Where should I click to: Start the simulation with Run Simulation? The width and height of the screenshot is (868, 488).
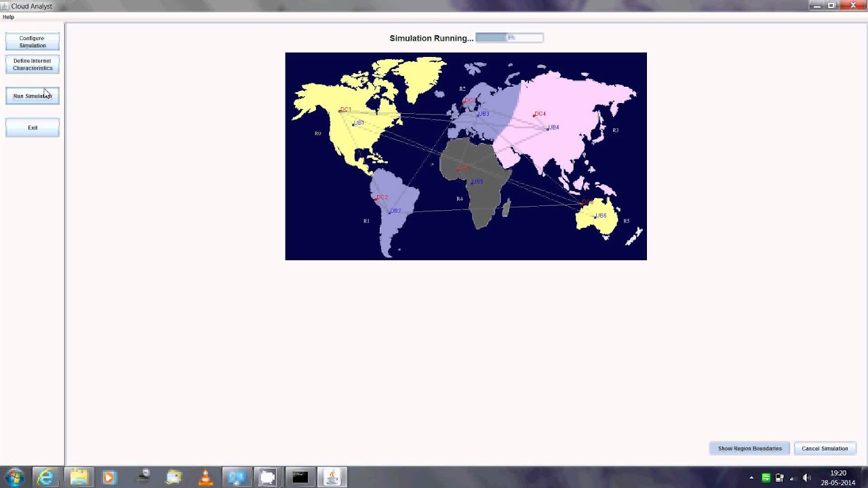[x=33, y=96]
